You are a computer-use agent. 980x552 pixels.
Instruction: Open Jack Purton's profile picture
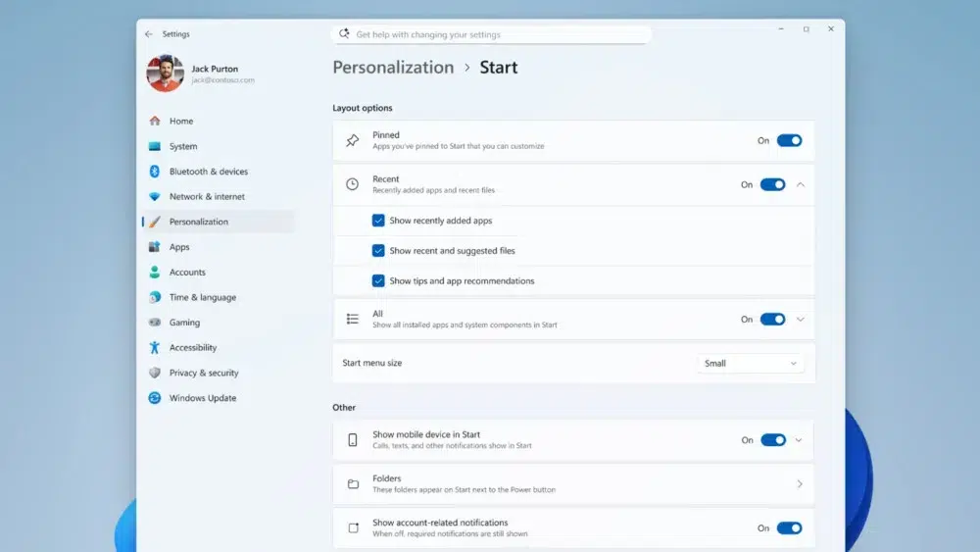[165, 74]
